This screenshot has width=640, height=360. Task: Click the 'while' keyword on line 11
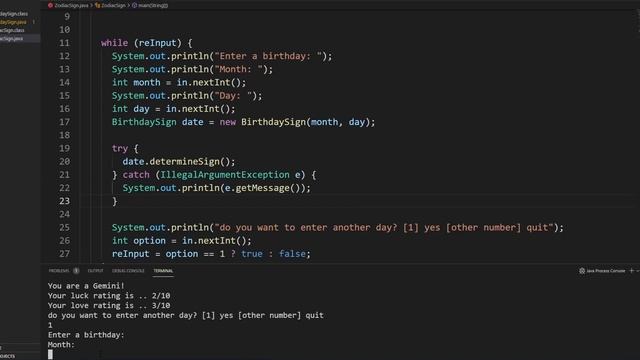(x=114, y=43)
